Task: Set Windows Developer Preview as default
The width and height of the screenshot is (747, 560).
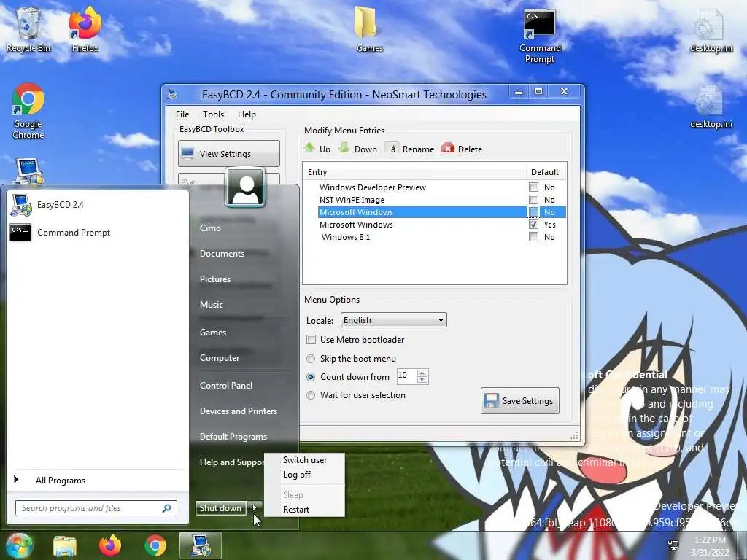Action: (533, 187)
